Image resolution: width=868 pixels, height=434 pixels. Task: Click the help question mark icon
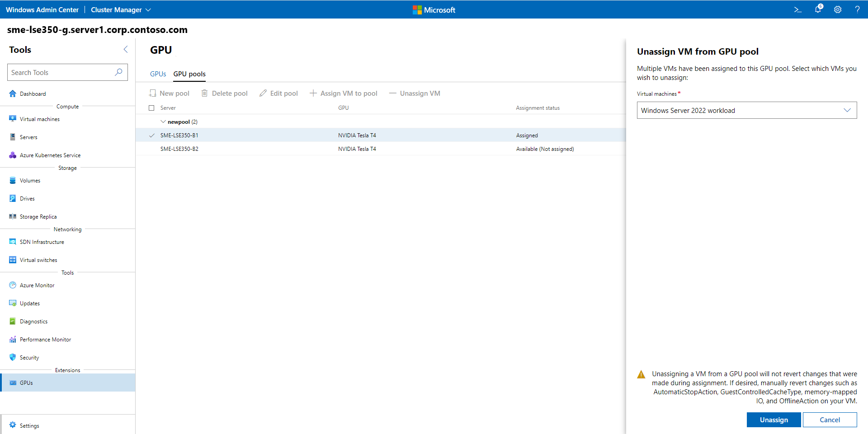coord(857,9)
